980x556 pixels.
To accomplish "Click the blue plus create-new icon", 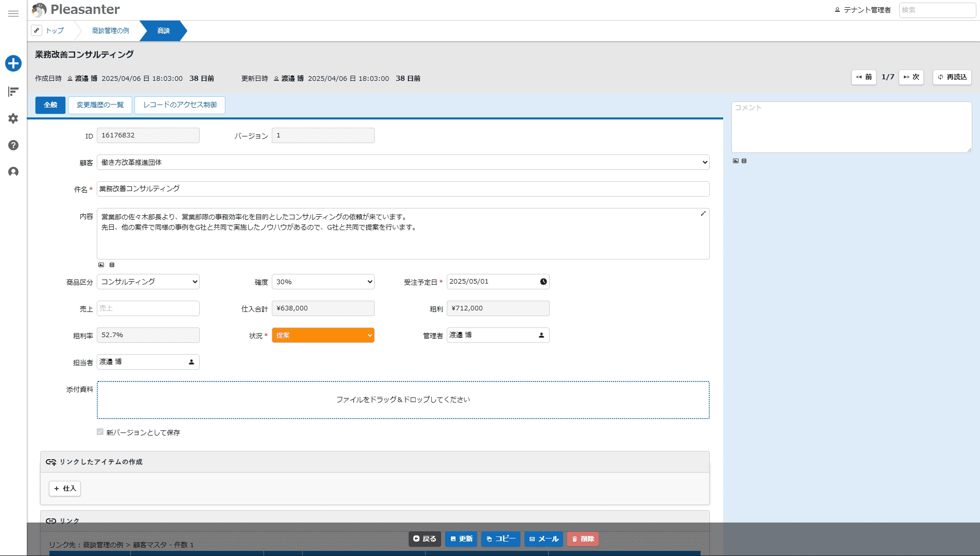I will click(x=13, y=63).
